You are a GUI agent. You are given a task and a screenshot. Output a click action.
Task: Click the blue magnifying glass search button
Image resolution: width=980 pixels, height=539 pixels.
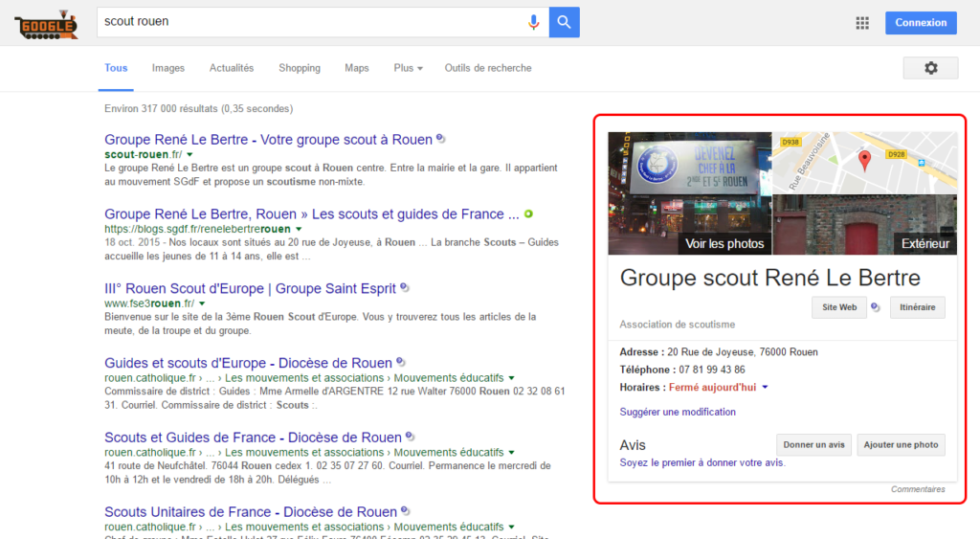564,22
